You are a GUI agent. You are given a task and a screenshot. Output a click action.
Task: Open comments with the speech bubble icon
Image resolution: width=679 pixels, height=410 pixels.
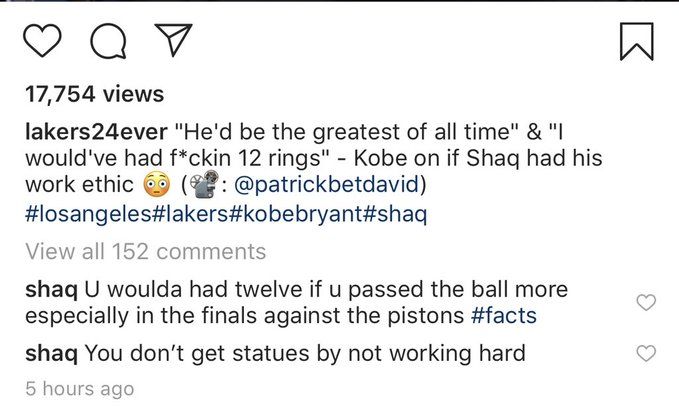point(107,40)
